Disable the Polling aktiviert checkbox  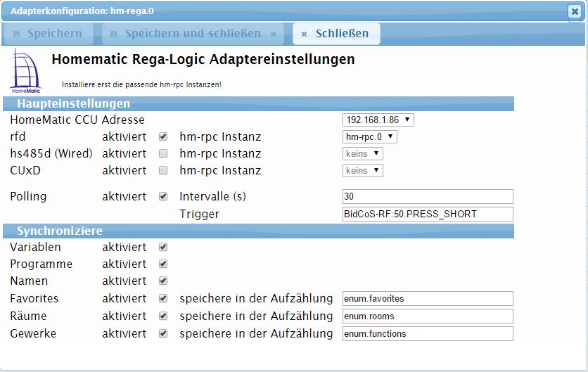coord(163,196)
